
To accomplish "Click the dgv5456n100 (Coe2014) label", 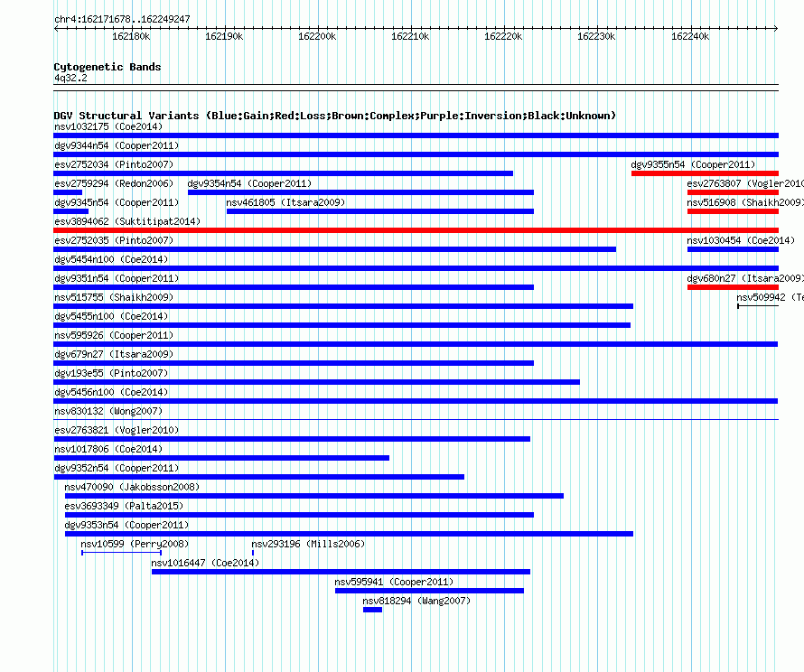I will [111, 392].
